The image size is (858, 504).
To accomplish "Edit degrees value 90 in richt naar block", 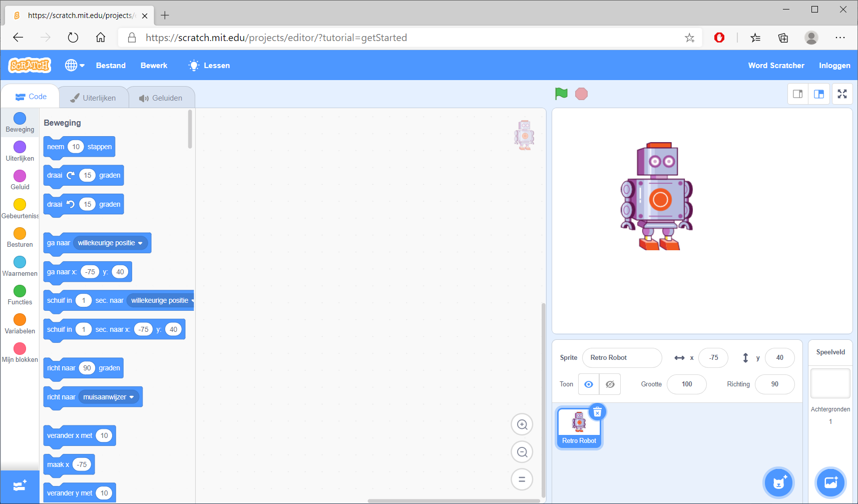I will (x=87, y=368).
